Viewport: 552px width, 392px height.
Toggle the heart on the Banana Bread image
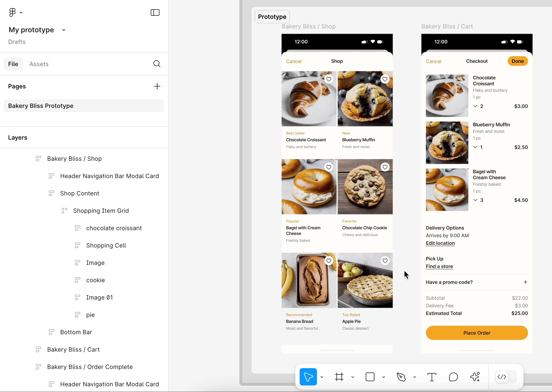pos(329,261)
